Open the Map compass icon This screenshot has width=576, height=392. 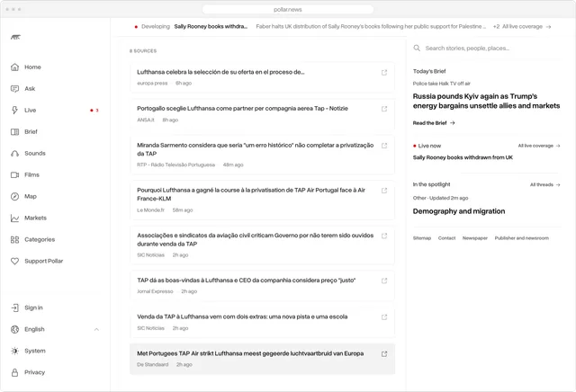point(14,196)
